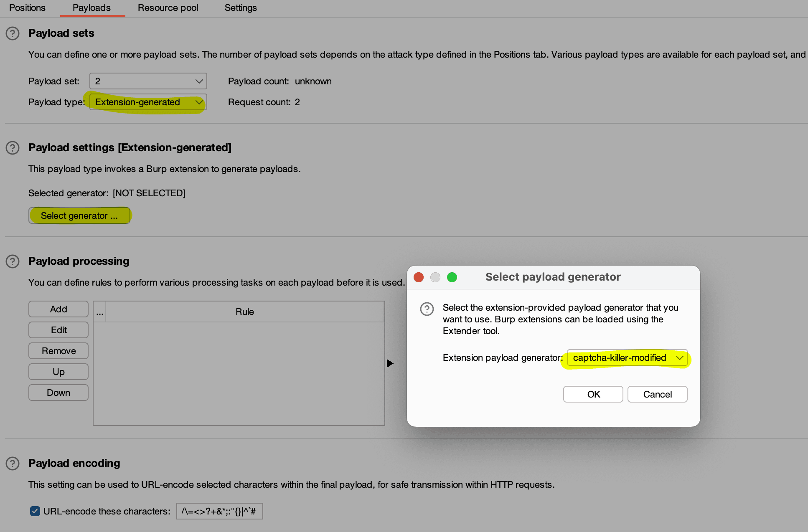Viewport: 808px width, 532px height.
Task: Click the 'Payload sets' heading
Action: coord(61,33)
